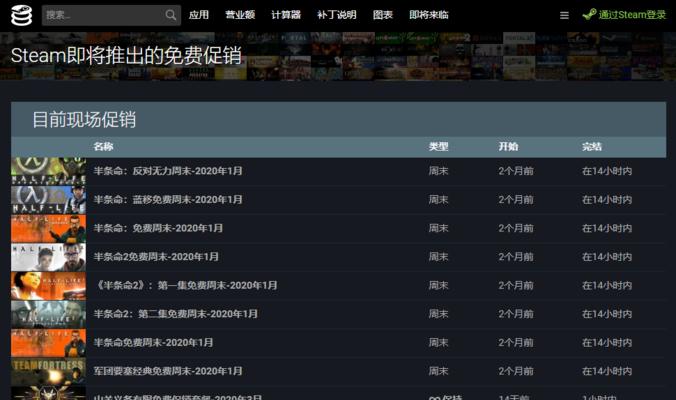The image size is (676, 400).
Task: Sort by the 类型 column header
Action: click(438, 147)
